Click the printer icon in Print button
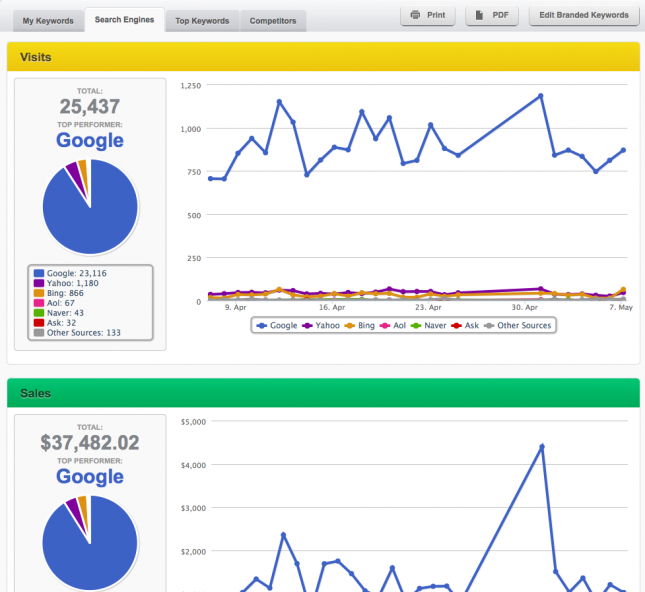The width and height of the screenshot is (645, 592). (415, 15)
